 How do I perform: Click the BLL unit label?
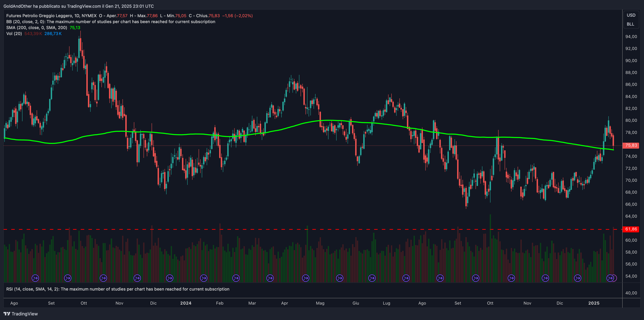630,24
